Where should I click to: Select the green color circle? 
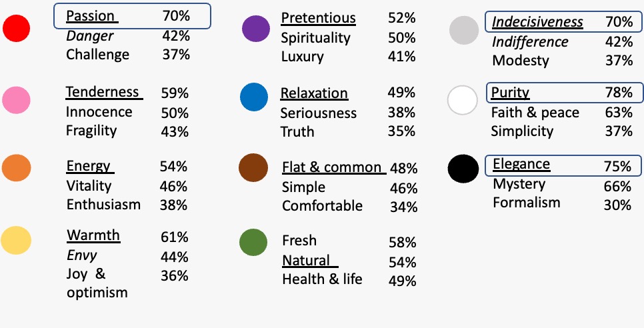(253, 242)
